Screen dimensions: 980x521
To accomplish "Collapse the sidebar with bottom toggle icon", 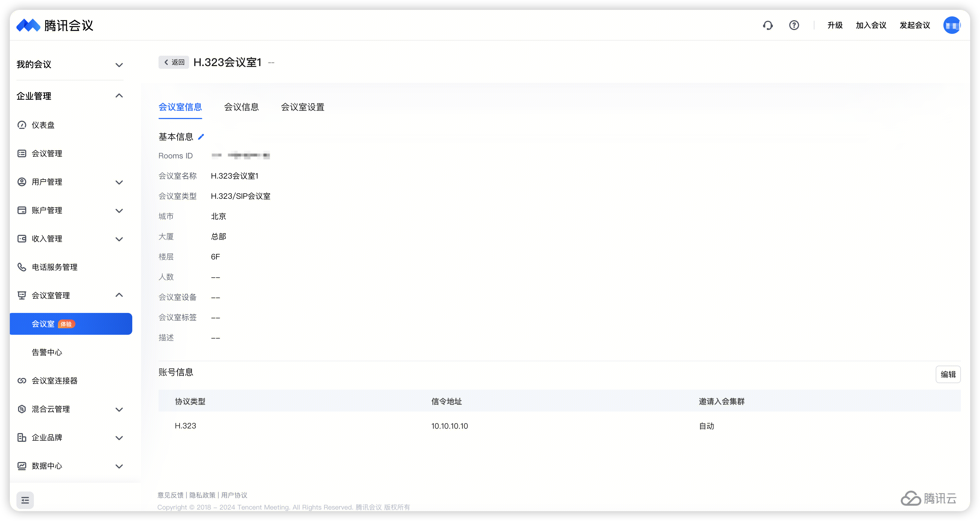I will (25, 500).
